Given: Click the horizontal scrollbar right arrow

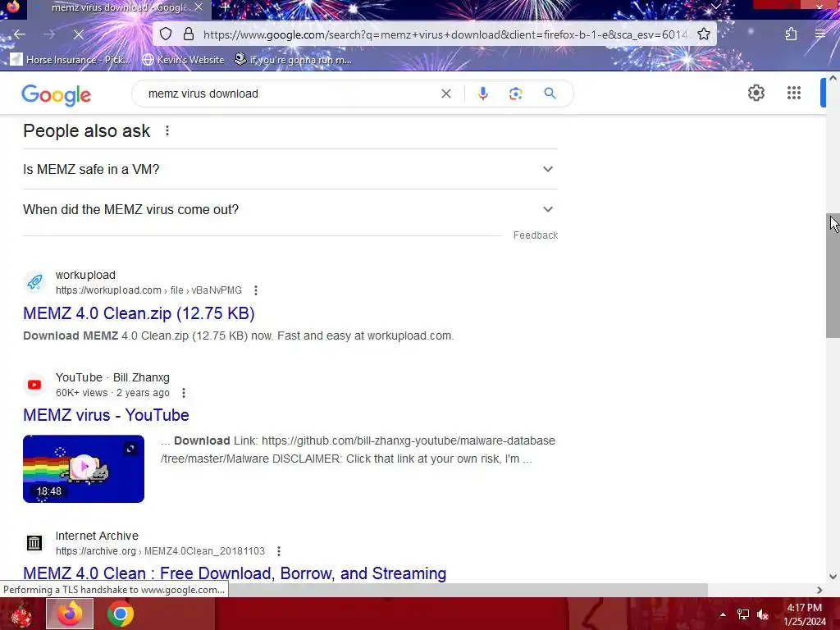Looking at the screenshot, I should (819, 590).
